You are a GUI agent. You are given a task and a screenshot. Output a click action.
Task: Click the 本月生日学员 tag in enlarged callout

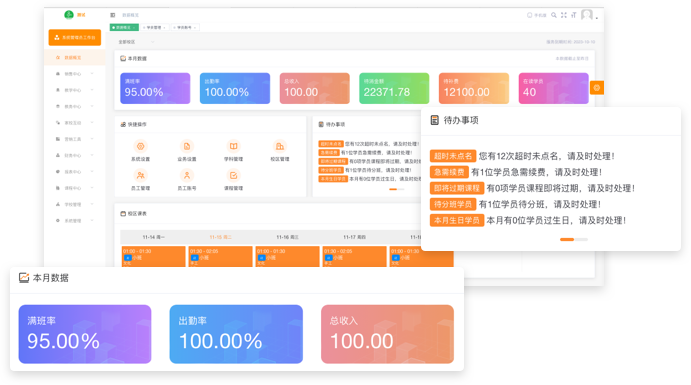[x=457, y=220]
